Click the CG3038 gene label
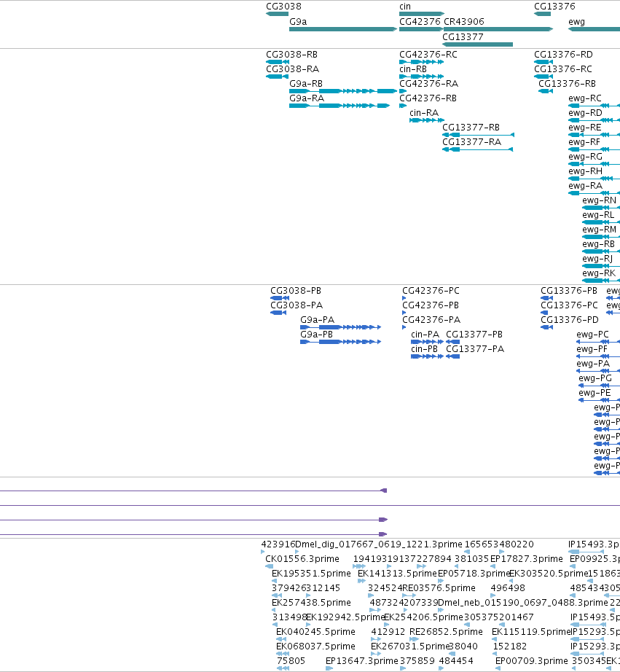The width and height of the screenshot is (620, 672). click(x=283, y=7)
